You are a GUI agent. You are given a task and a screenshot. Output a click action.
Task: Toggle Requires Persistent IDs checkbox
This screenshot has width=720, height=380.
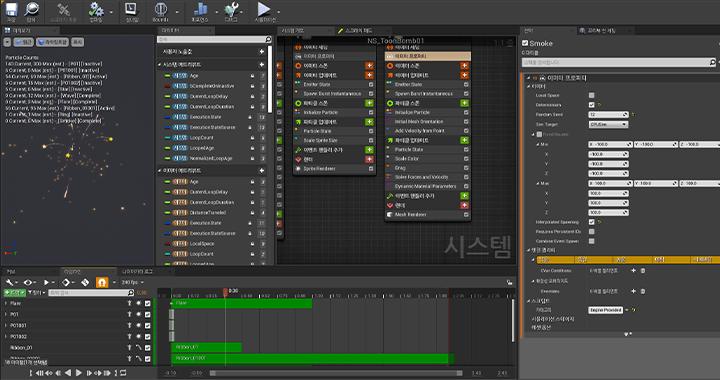click(x=591, y=231)
